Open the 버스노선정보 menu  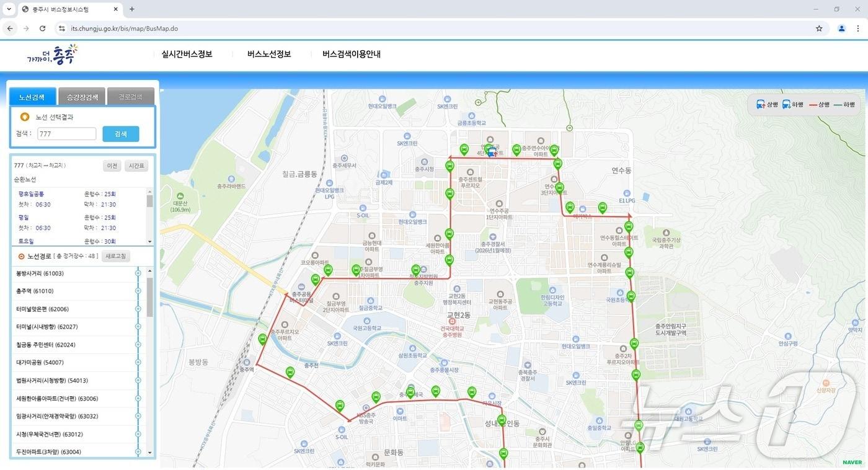pos(269,55)
